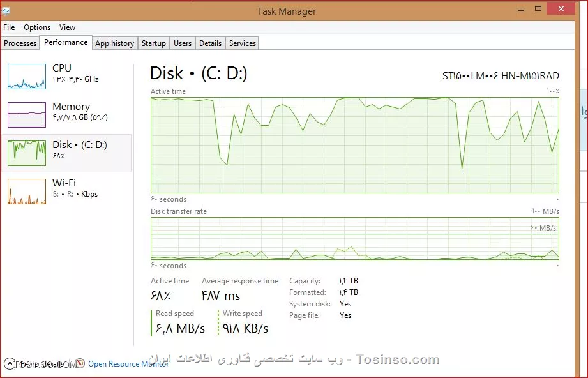The image size is (588, 378).
Task: Open the View menu
Action: 67,27
